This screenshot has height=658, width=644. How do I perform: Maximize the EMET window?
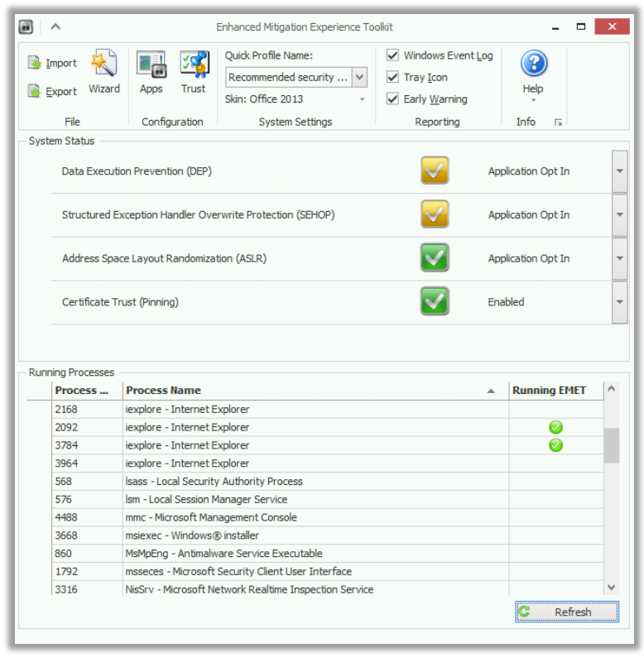581,26
